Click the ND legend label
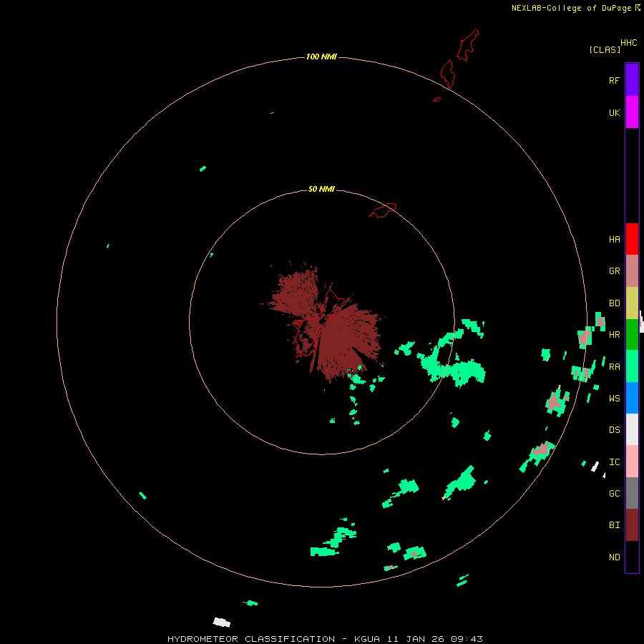The height and width of the screenshot is (644, 644). click(615, 557)
